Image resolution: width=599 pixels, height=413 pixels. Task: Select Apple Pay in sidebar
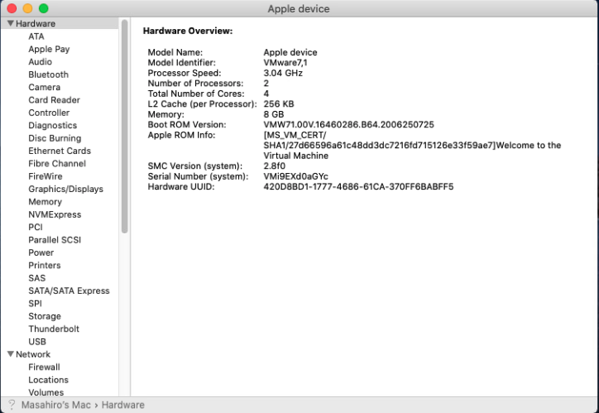click(49, 49)
